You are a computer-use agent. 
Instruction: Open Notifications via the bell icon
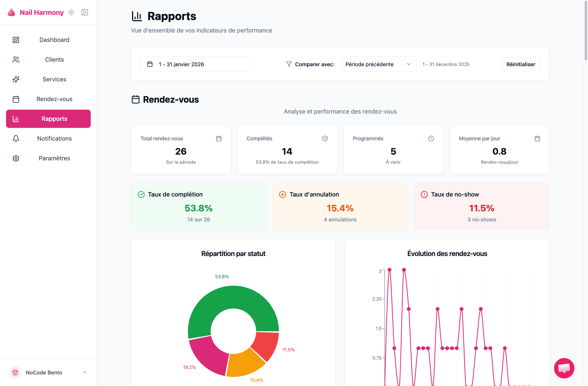(16, 138)
